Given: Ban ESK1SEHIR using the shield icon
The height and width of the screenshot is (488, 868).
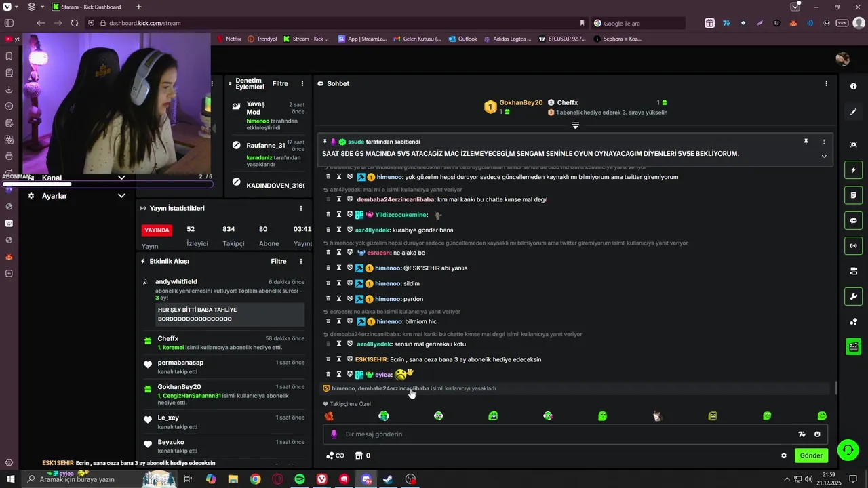Looking at the screenshot, I should (350, 359).
